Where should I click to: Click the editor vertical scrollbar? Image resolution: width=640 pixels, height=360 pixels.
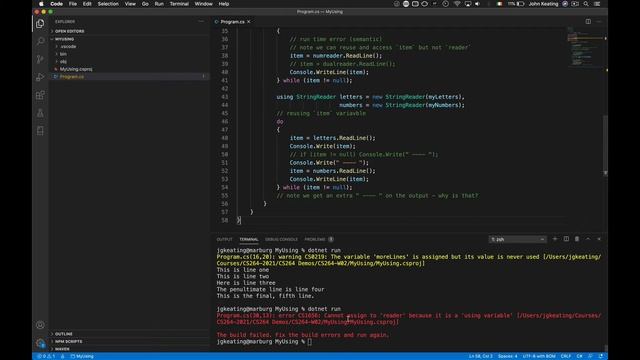(x=605, y=144)
